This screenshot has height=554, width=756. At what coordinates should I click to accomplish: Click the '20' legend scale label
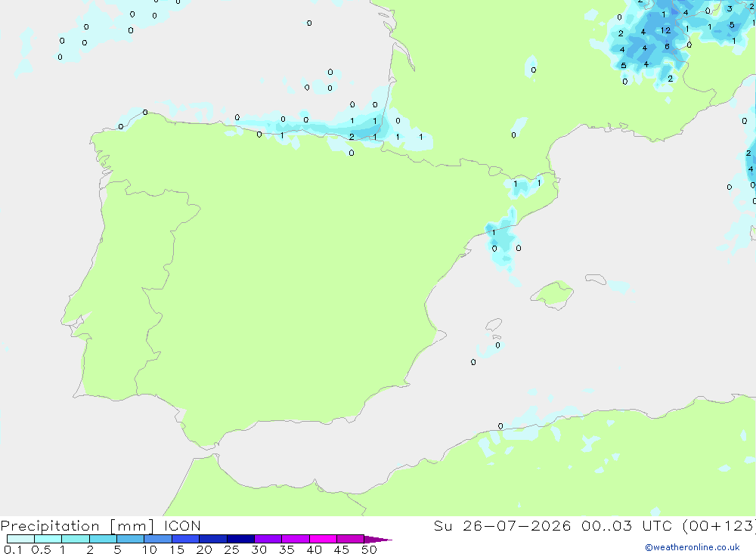pos(204,549)
